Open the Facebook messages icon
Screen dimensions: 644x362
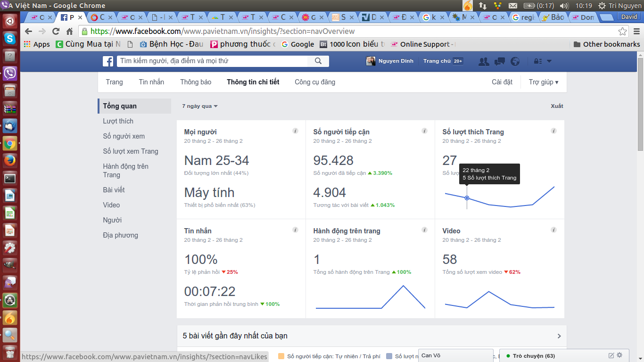[x=500, y=61]
